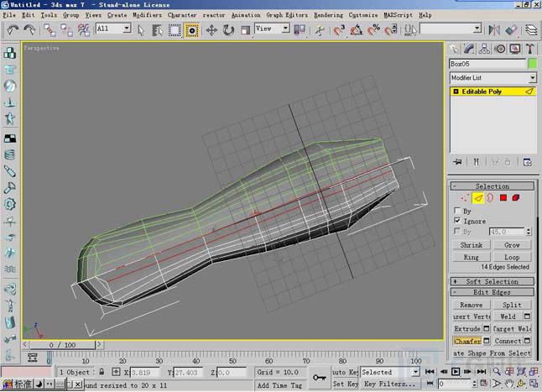Toggle the 3D Snaps magnet icon
Image resolution: width=542 pixels, height=392 pixels.
[x=339, y=30]
